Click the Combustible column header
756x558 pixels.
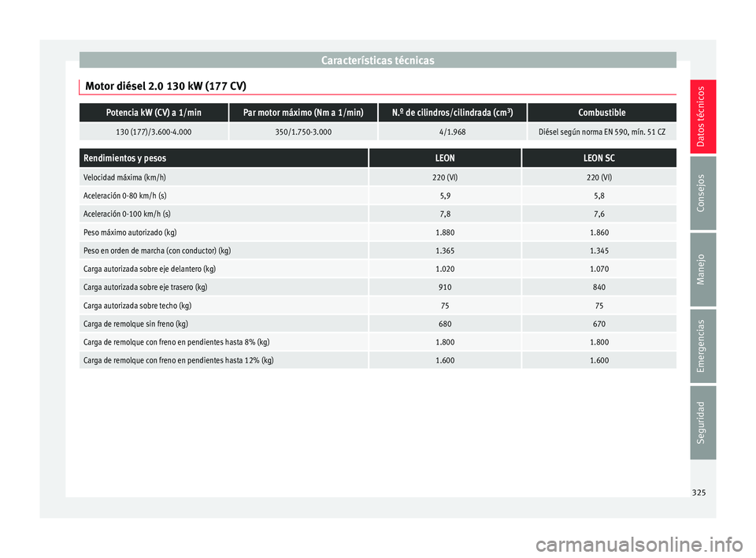[x=602, y=113]
